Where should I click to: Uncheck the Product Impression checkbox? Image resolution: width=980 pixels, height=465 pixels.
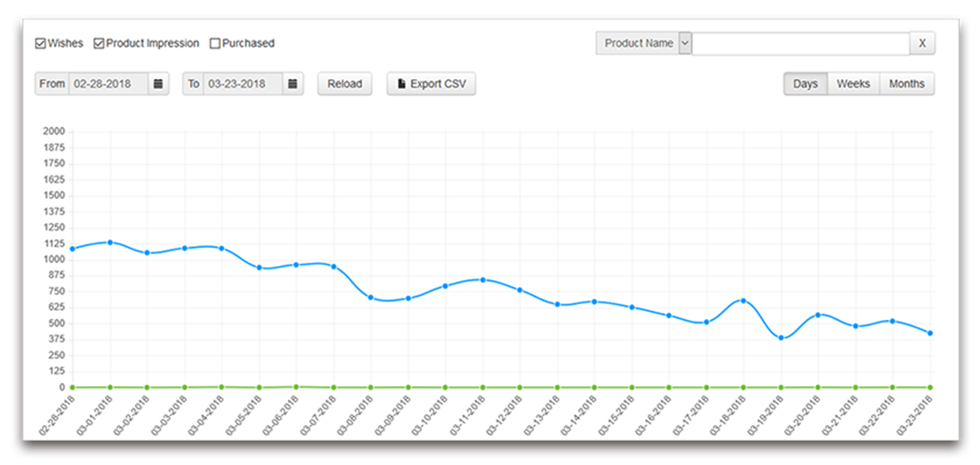[99, 43]
